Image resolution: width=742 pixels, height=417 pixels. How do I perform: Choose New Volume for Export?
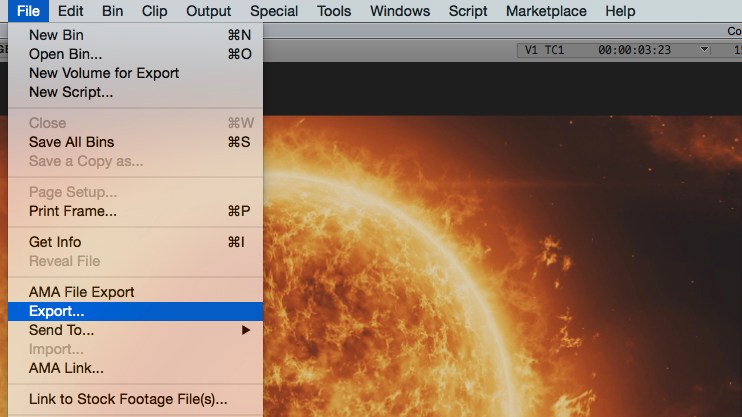135,73
